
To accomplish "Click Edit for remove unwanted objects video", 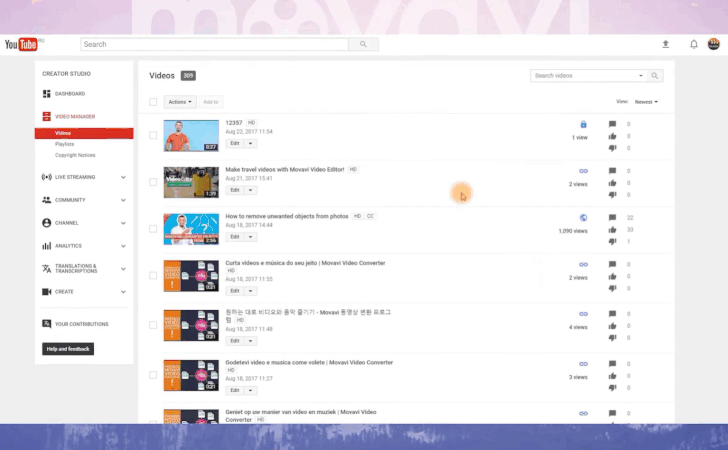I will pos(235,237).
